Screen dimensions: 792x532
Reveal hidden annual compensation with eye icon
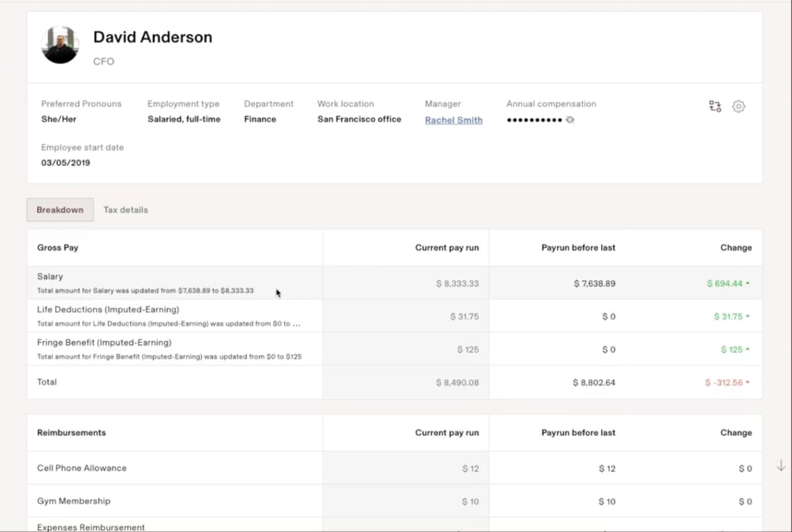pyautogui.click(x=570, y=120)
